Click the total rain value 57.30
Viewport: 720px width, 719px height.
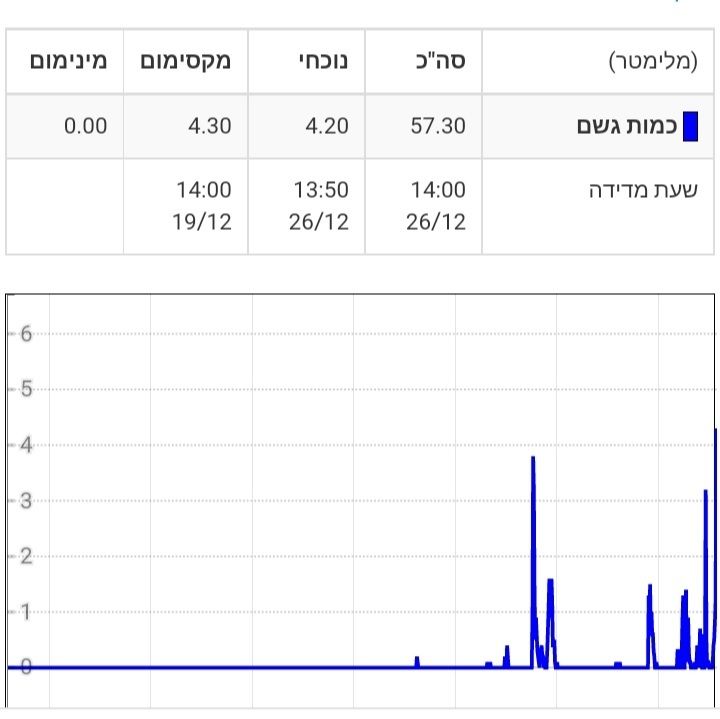(438, 127)
